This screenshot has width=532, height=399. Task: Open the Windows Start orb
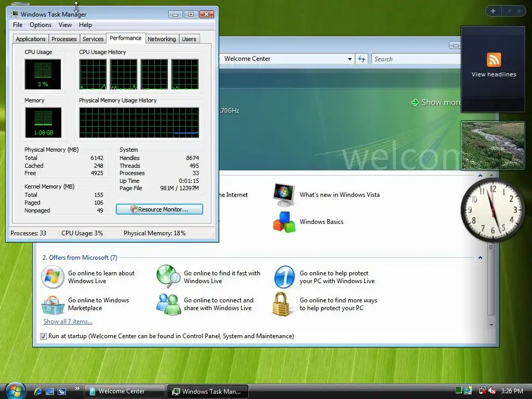pyautogui.click(x=15, y=391)
